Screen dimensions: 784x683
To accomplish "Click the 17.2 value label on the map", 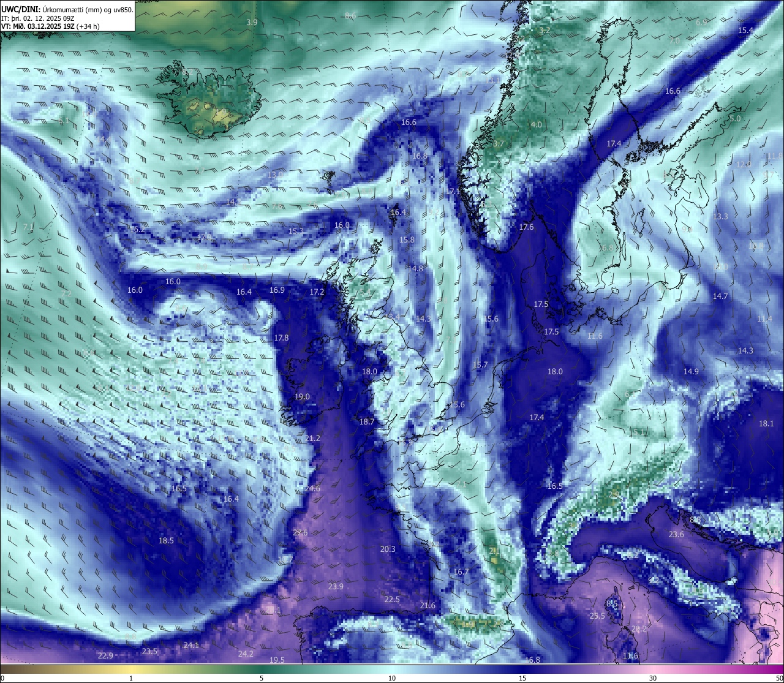I will pyautogui.click(x=317, y=292).
